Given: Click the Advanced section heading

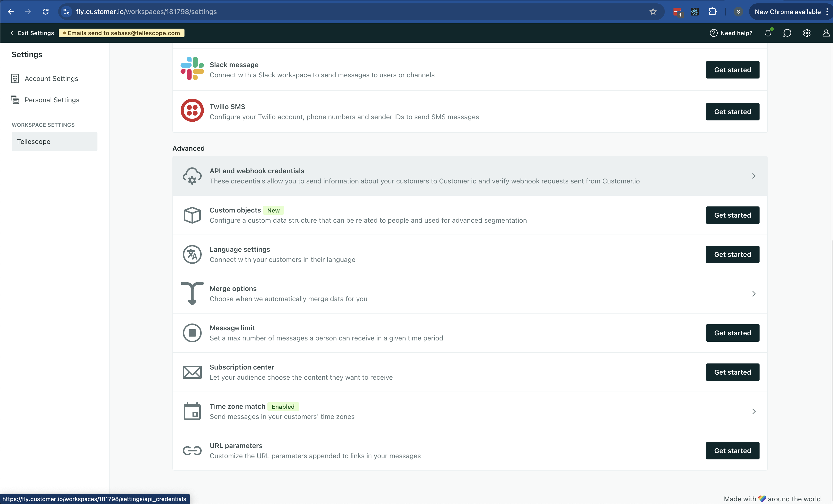Looking at the screenshot, I should (189, 148).
